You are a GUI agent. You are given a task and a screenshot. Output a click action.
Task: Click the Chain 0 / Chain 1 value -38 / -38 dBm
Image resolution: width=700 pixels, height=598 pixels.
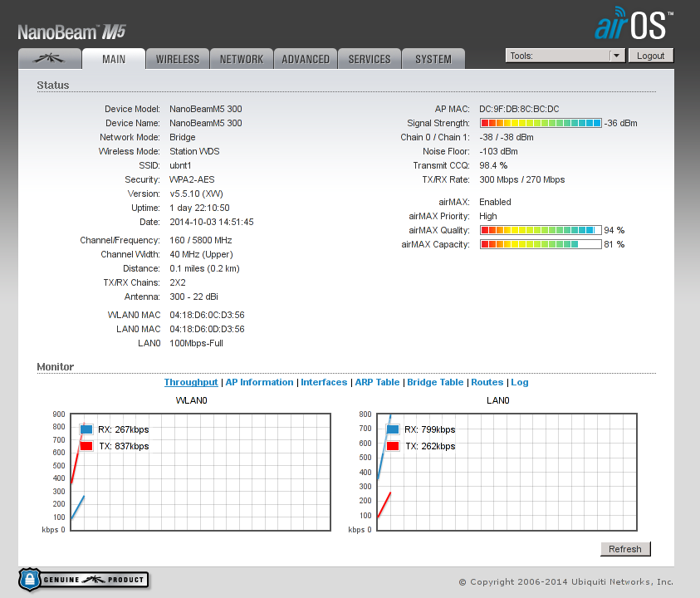[507, 137]
